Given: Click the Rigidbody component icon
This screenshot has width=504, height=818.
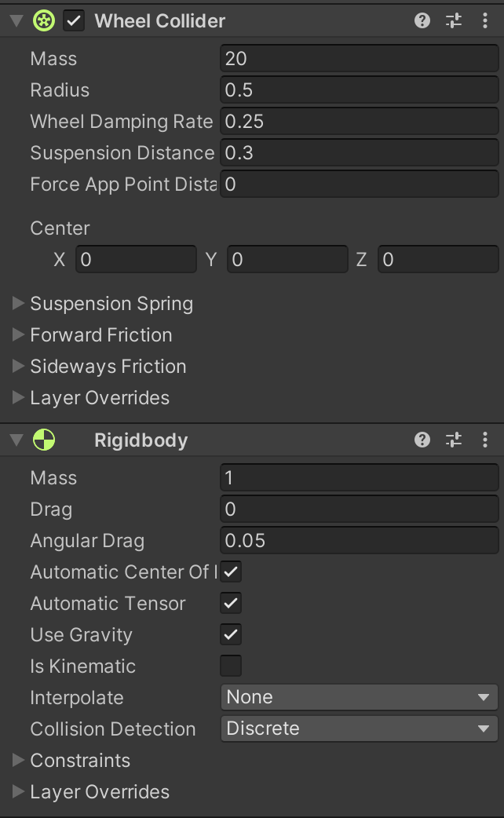Looking at the screenshot, I should tap(45, 440).
